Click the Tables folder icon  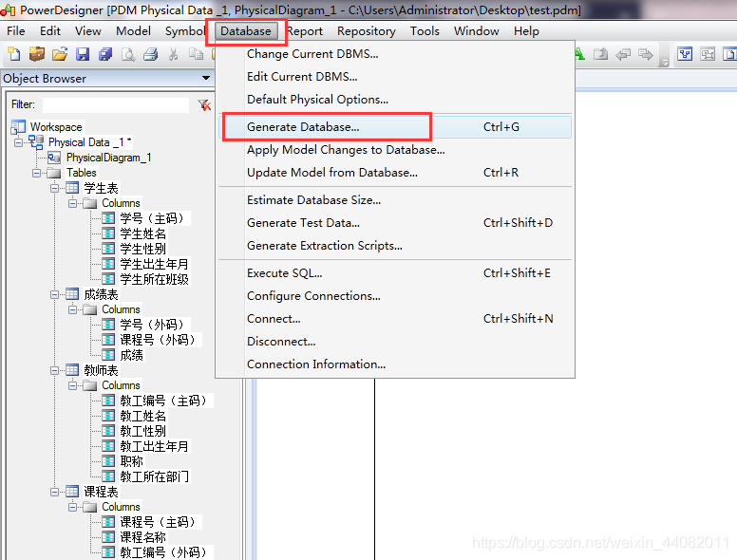tap(53, 173)
